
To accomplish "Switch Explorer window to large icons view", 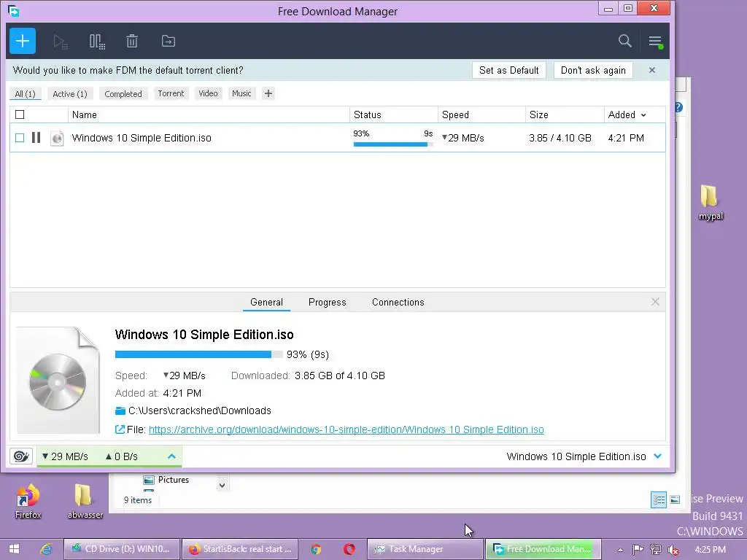I will coord(675,499).
